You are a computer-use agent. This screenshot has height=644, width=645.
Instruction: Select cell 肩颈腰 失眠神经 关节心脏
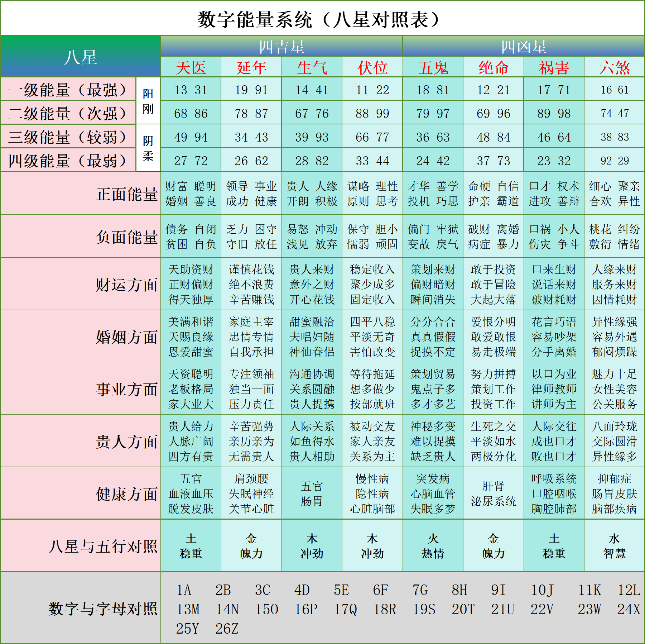[x=251, y=493]
